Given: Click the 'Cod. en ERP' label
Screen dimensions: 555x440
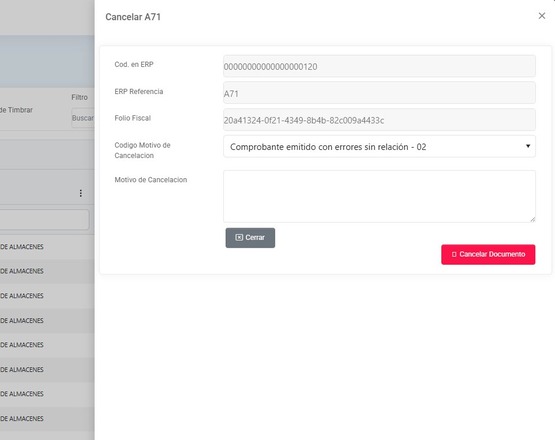Looking at the screenshot, I should (x=134, y=64).
